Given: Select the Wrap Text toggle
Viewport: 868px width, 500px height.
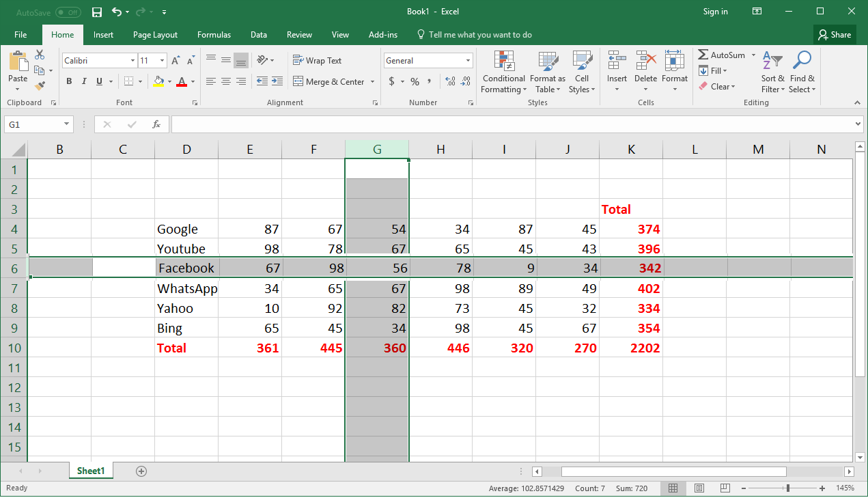Looking at the screenshot, I should click(317, 60).
